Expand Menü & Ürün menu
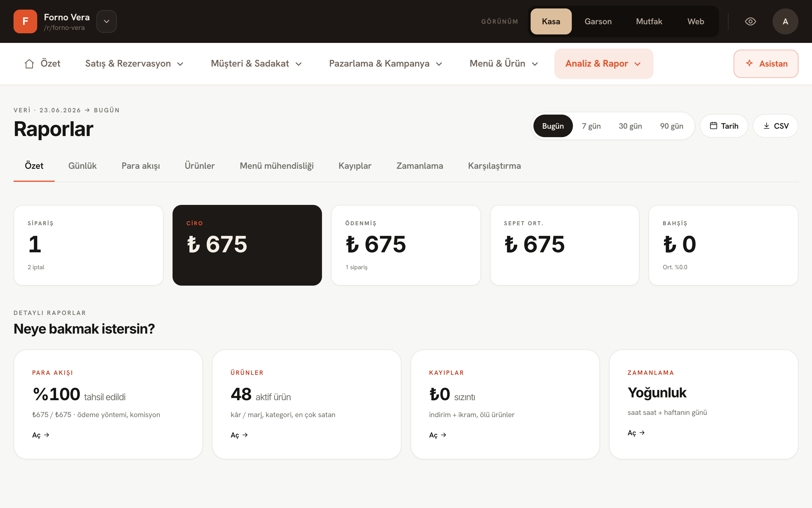Image resolution: width=812 pixels, height=508 pixels. click(504, 63)
